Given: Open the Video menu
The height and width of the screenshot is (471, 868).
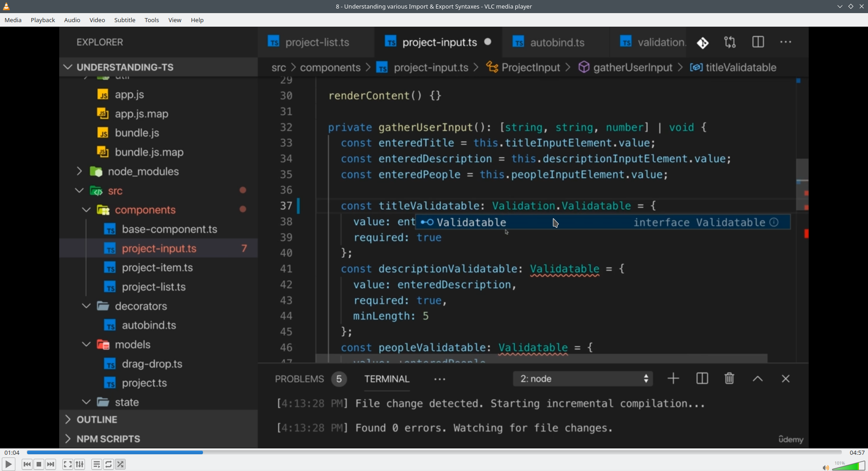Looking at the screenshot, I should 97,20.
